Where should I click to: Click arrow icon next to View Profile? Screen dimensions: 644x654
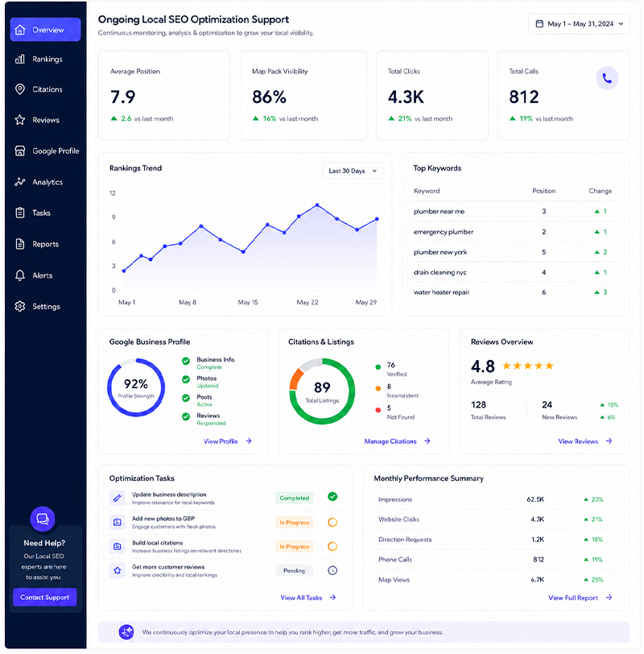click(x=249, y=441)
